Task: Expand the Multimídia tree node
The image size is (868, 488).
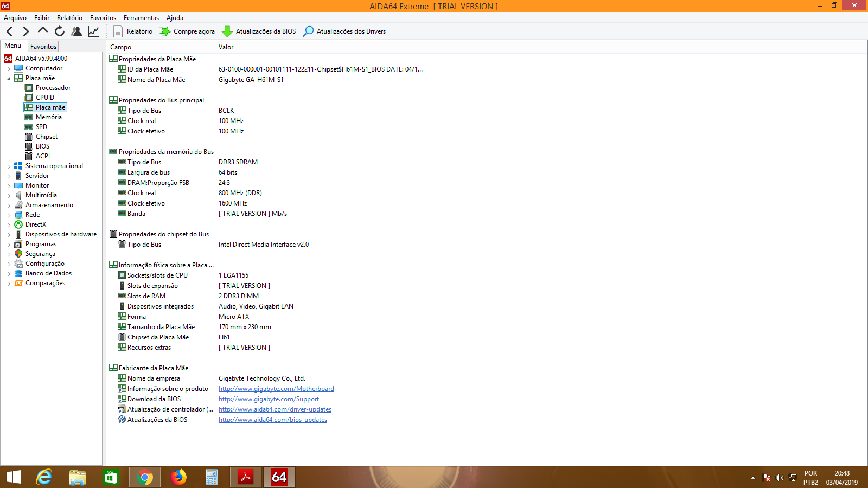Action: 9,196
